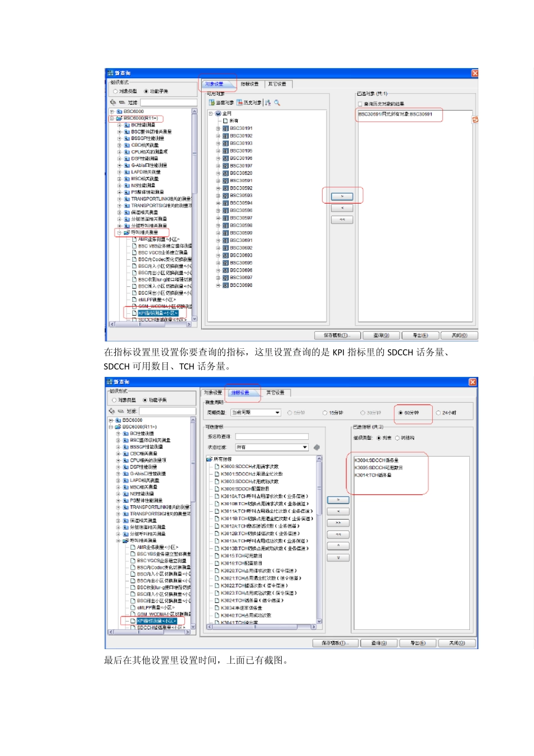The height and width of the screenshot is (756, 534).
Task: Select the 24小时 period radio button
Action: (x=438, y=413)
